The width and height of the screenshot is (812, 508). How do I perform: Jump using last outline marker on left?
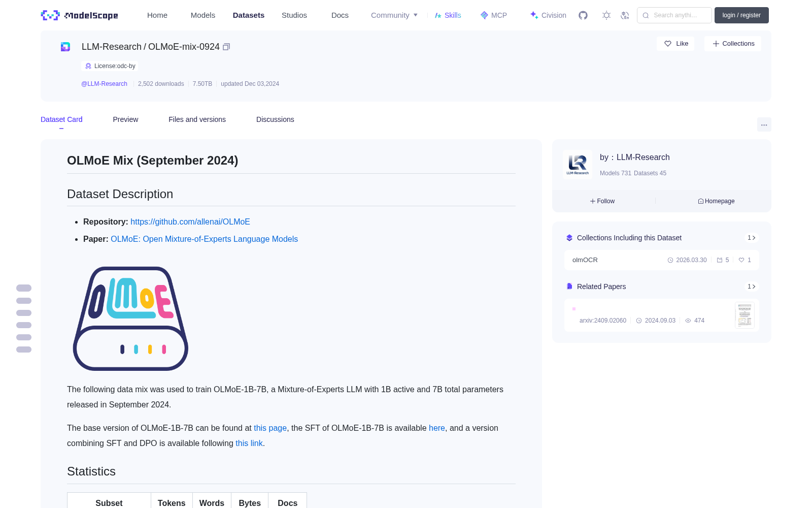click(24, 350)
